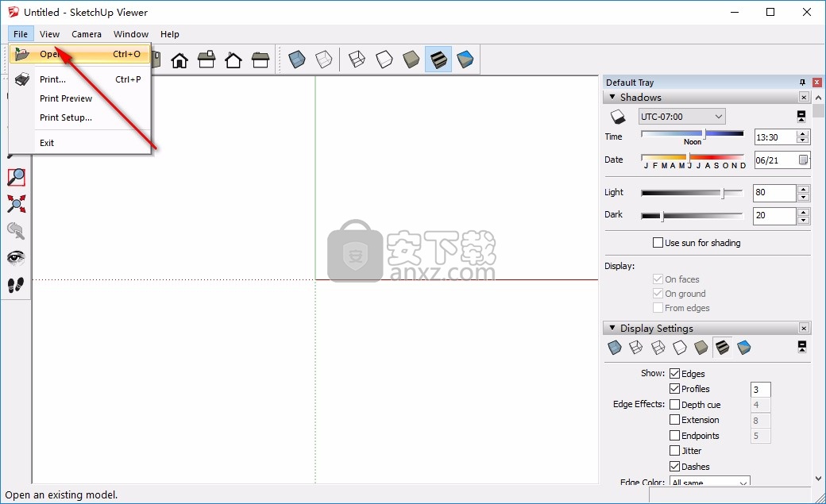Image resolution: width=826 pixels, height=504 pixels.
Task: Toggle the details button in the Shadows panel
Action: (801, 117)
